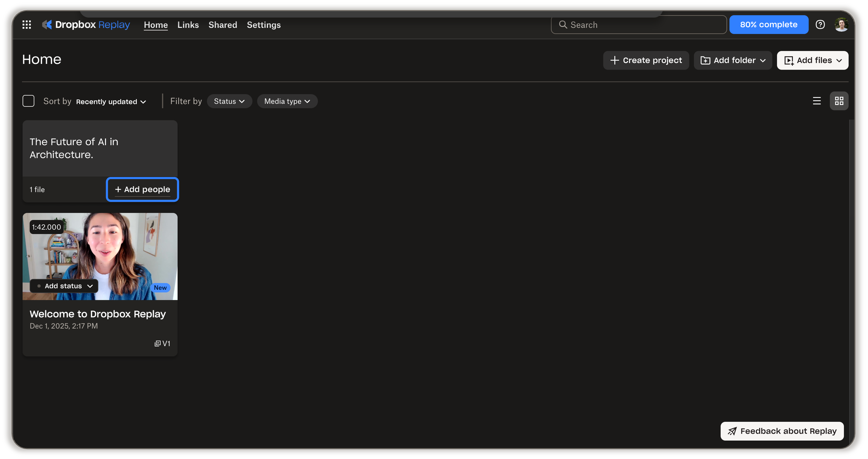
Task: Open the Status filter dropdown
Action: pos(229,101)
